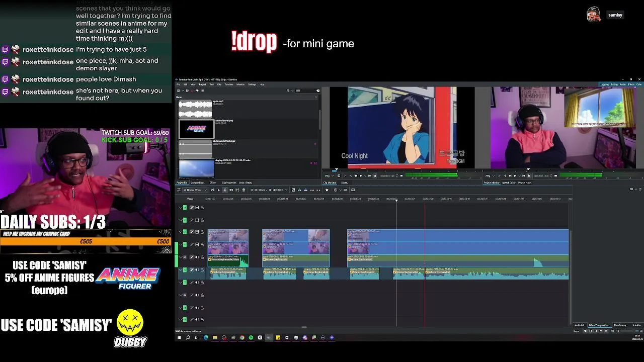Viewport: 644px width, 362px height.
Task: Open the timeline timecode format dropdown
Action: [x=286, y=190]
